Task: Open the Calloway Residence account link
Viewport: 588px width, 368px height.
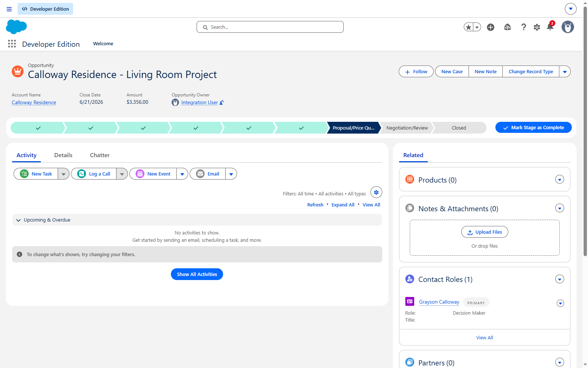Action: [34, 103]
